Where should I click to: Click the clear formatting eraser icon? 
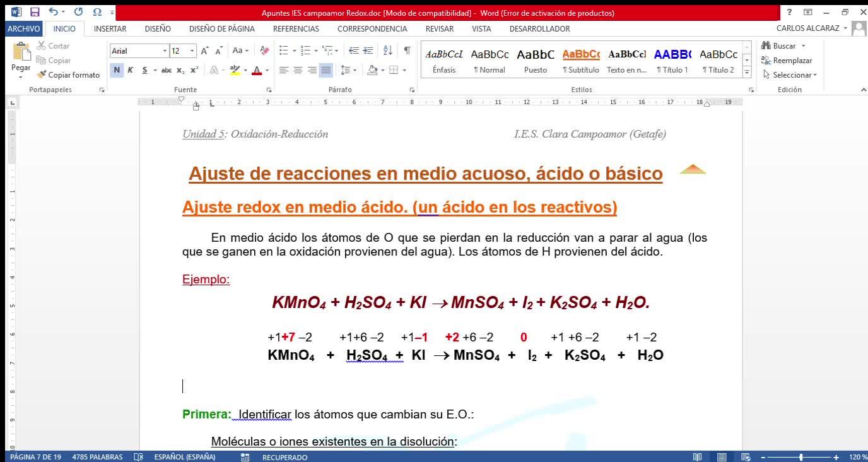(264, 50)
